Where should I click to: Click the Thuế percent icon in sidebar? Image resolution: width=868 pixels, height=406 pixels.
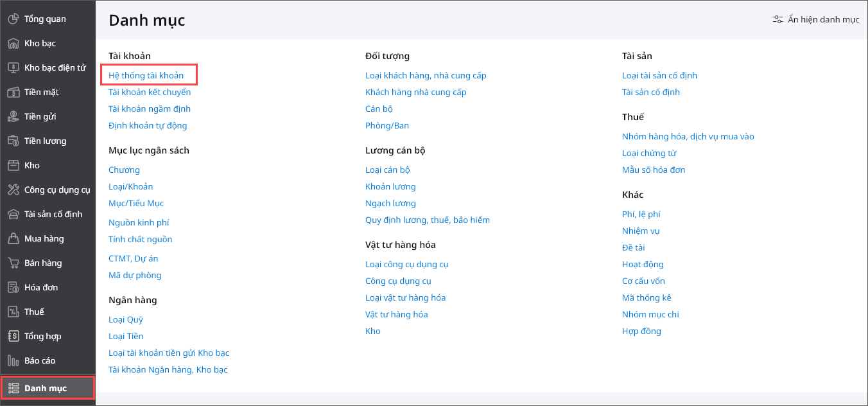pos(13,312)
